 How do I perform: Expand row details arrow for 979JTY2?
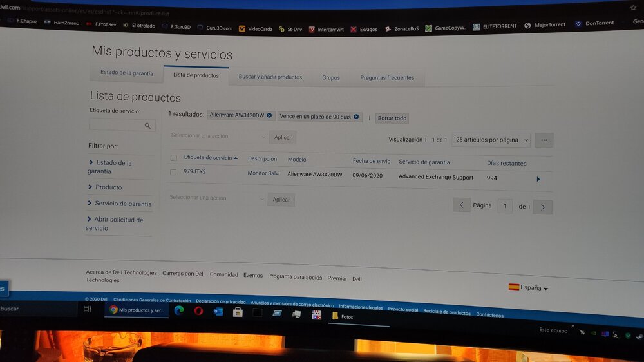538,179
